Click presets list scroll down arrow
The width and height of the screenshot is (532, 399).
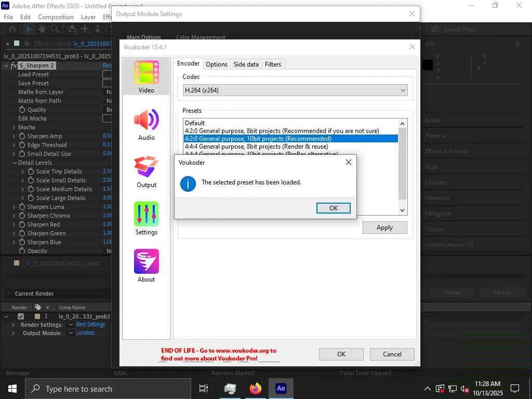tap(403, 210)
